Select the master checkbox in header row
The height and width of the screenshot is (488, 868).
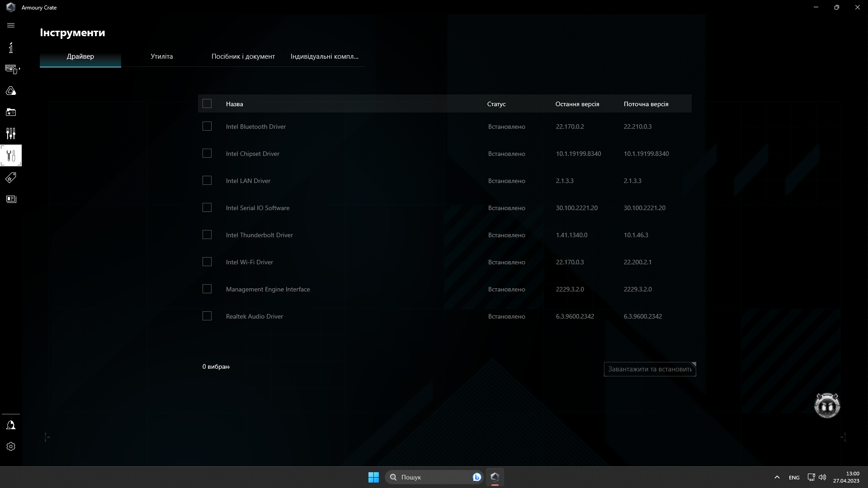click(208, 103)
